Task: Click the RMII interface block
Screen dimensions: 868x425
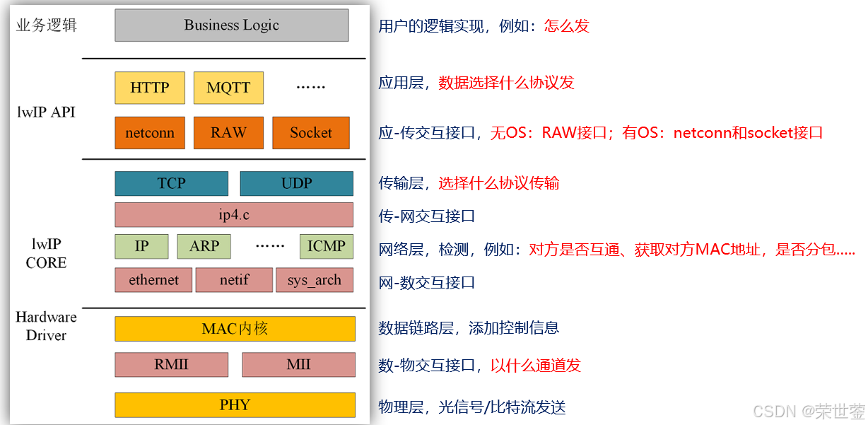Action: (x=172, y=365)
